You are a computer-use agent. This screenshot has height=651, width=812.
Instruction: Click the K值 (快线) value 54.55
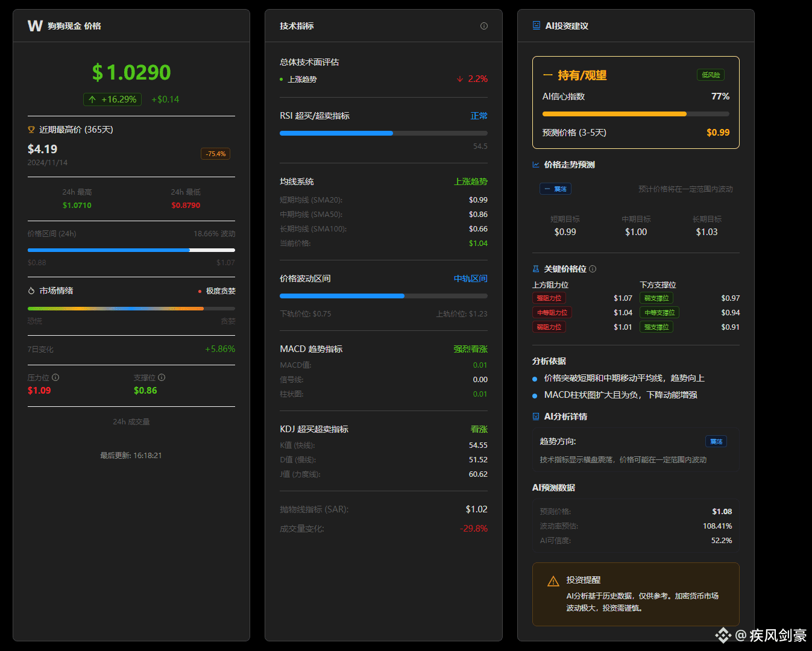(x=478, y=445)
